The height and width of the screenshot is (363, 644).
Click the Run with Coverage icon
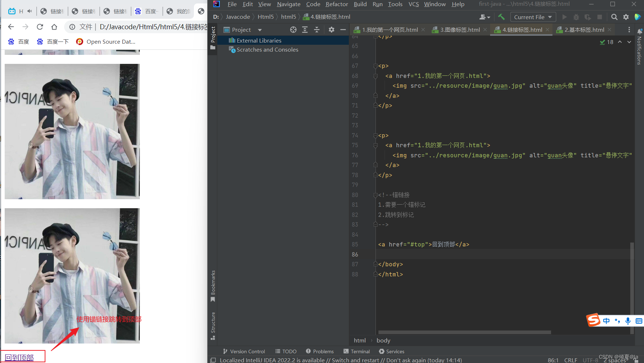pos(588,17)
